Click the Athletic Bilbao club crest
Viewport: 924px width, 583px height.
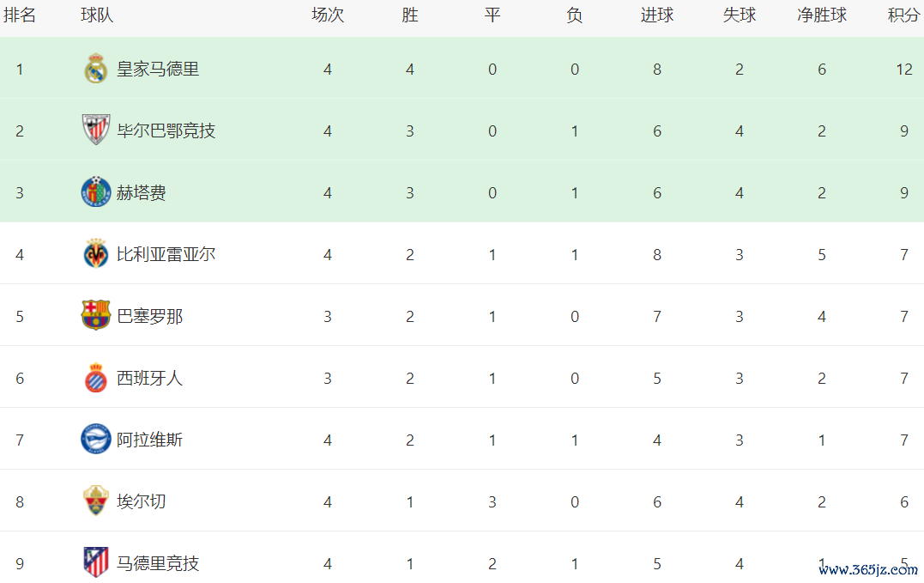tap(95, 131)
